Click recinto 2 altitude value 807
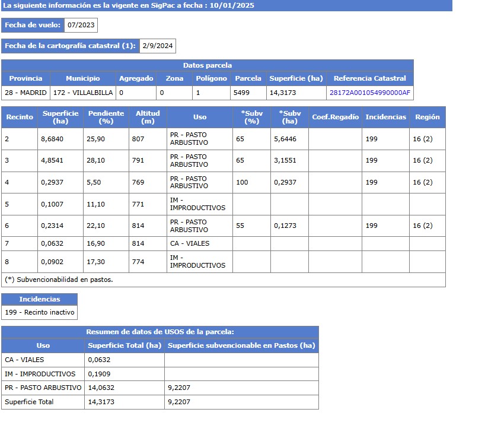 click(138, 139)
